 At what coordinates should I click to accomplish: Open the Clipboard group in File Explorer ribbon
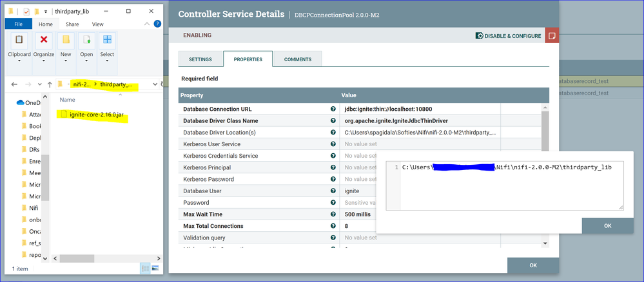tap(19, 48)
